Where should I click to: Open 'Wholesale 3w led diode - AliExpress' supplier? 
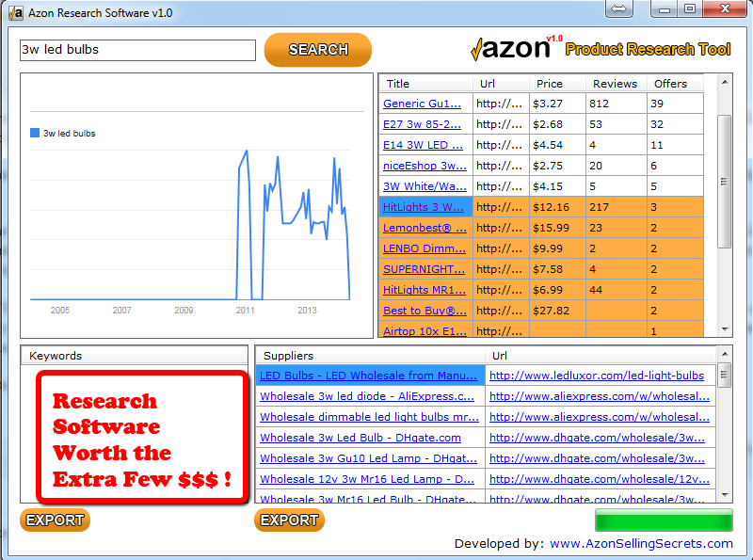367,396
